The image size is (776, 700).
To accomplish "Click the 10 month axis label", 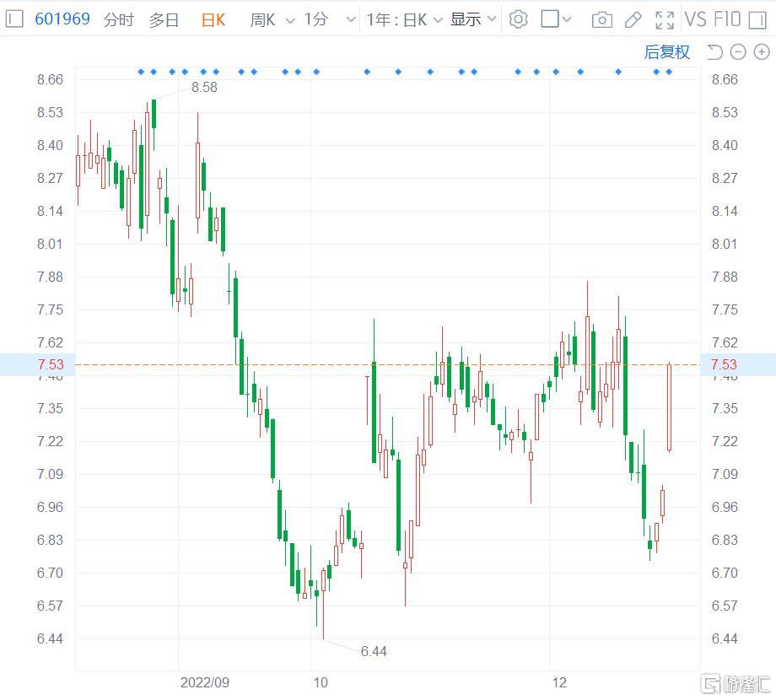I will click(x=321, y=682).
